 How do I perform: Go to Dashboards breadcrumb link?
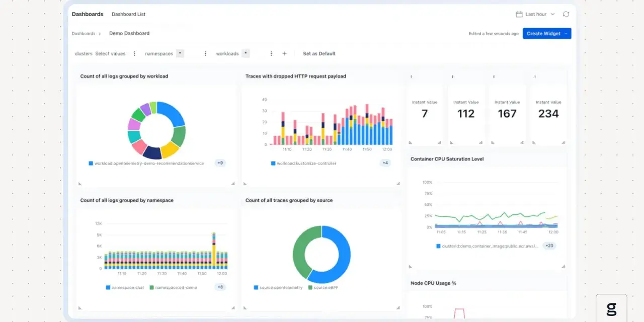(84, 34)
